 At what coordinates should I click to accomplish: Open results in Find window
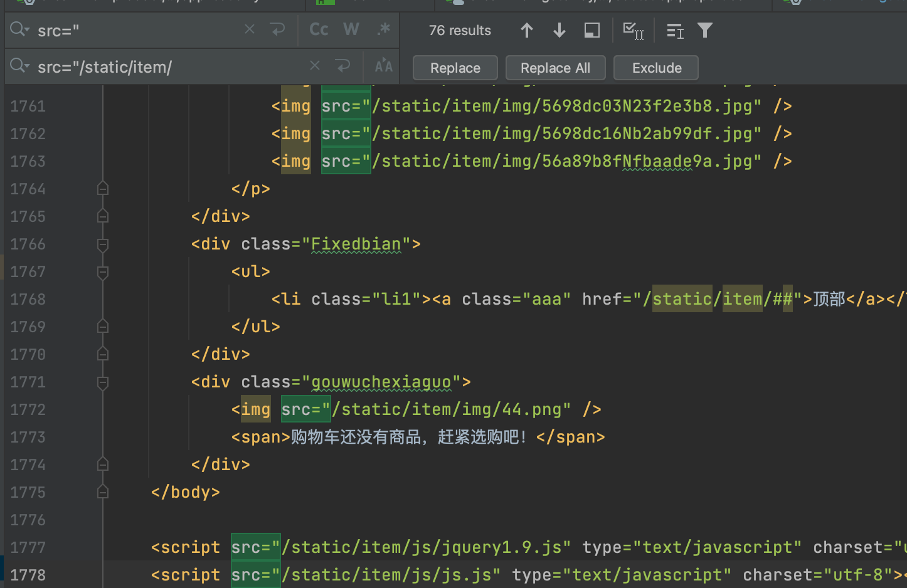coord(591,30)
